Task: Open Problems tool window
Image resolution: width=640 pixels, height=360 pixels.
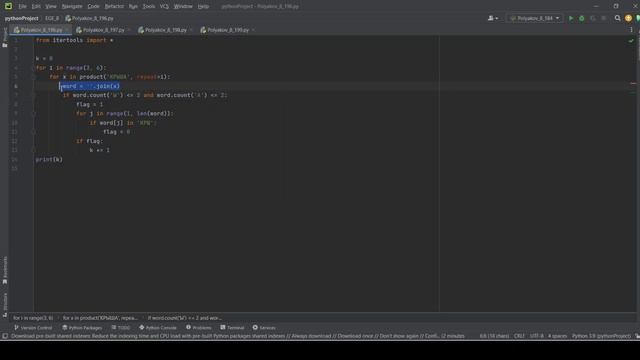Action: coord(199,328)
